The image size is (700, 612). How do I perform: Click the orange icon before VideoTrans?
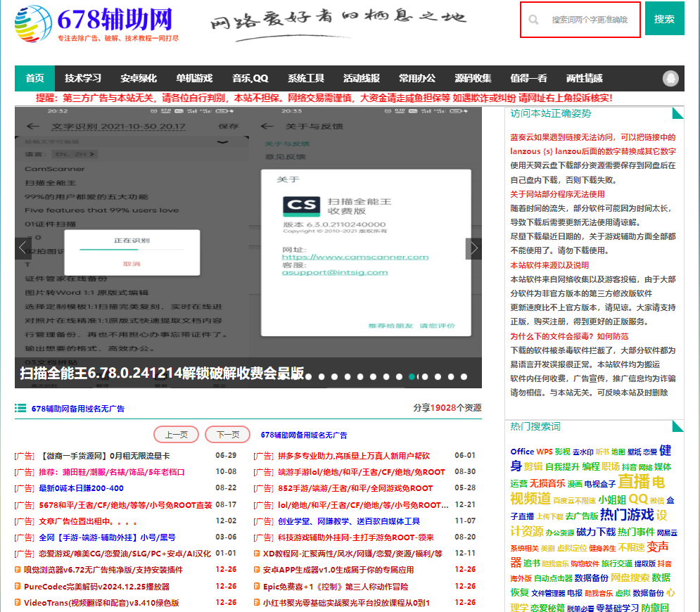[x=18, y=602]
